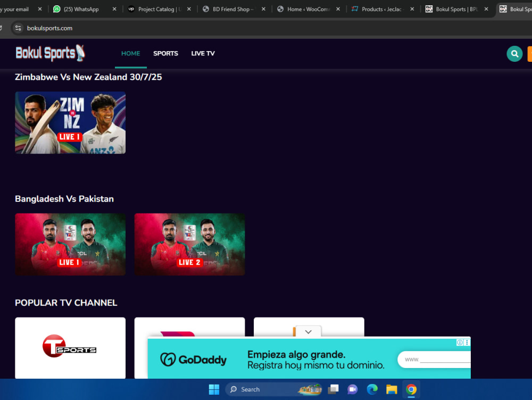Viewport: 532px width, 400px height.
Task: Close the Home WooCommerce tab
Action: click(338, 9)
